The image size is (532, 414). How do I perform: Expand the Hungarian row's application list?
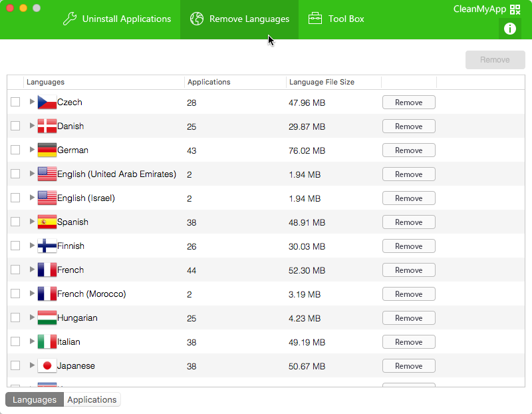pyautogui.click(x=32, y=318)
